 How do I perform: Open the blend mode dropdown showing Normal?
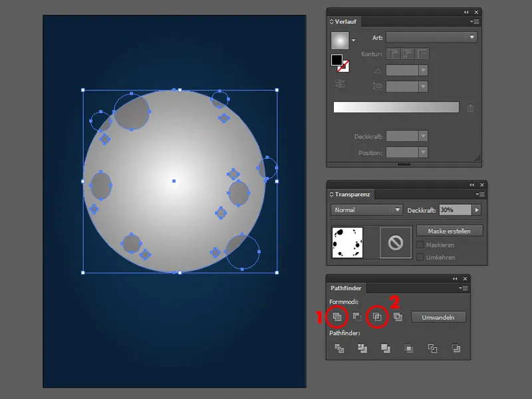point(366,210)
